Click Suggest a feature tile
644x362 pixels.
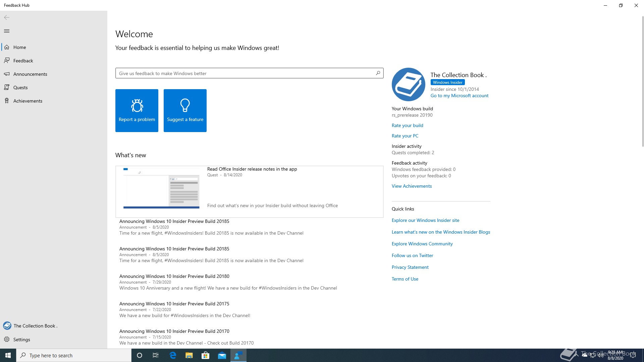pyautogui.click(x=185, y=111)
